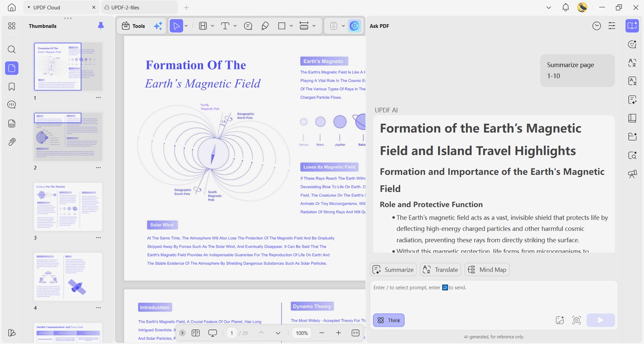Screen dimensions: 644x344
Task: Click the Mind Map prompt button
Action: [487, 270]
